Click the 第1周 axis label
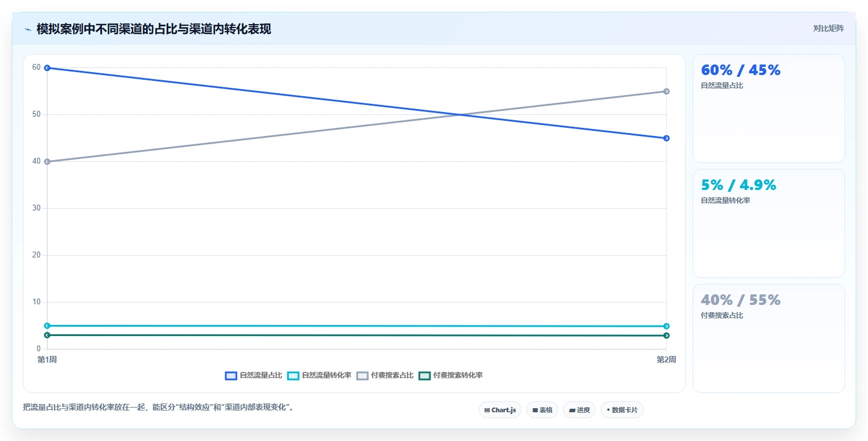 (47, 359)
